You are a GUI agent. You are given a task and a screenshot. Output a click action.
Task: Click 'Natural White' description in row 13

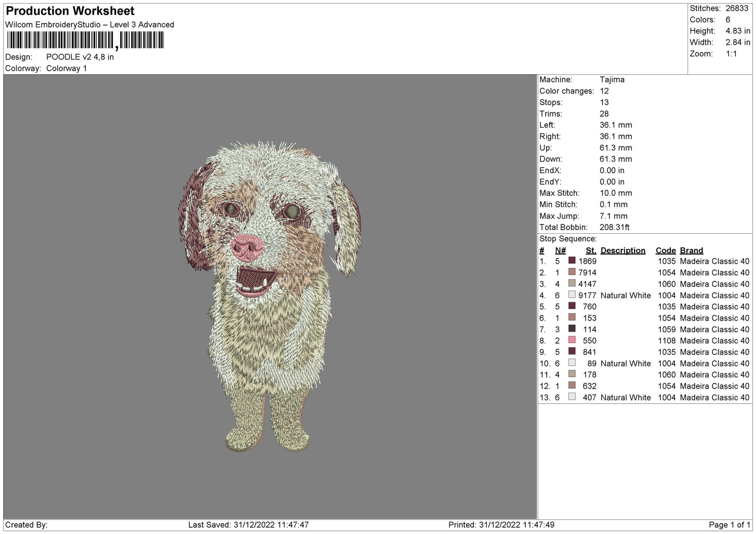(x=626, y=397)
